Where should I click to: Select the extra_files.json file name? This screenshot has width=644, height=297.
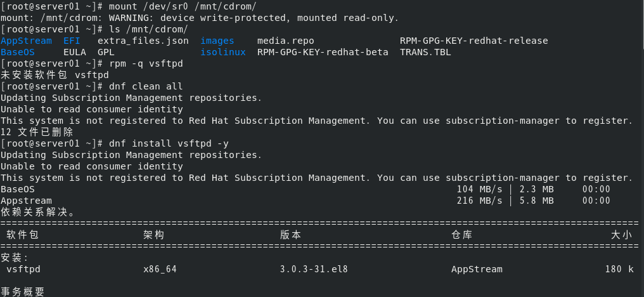pos(143,41)
